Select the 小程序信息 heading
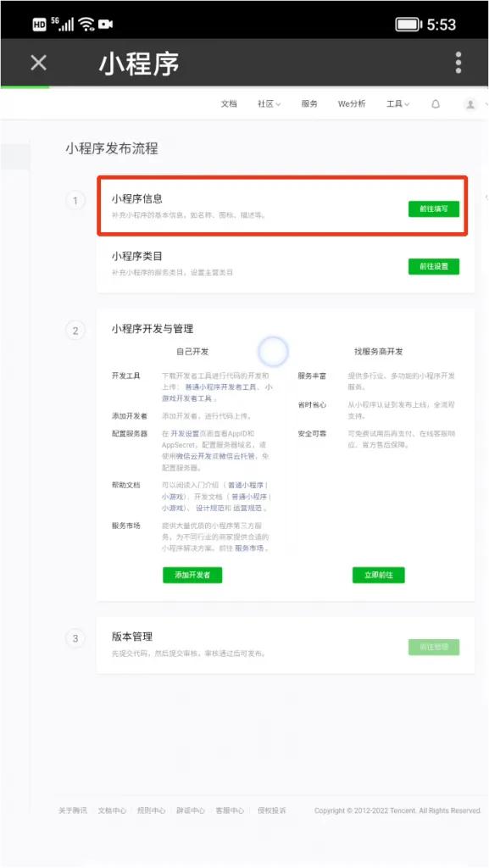 (136, 198)
